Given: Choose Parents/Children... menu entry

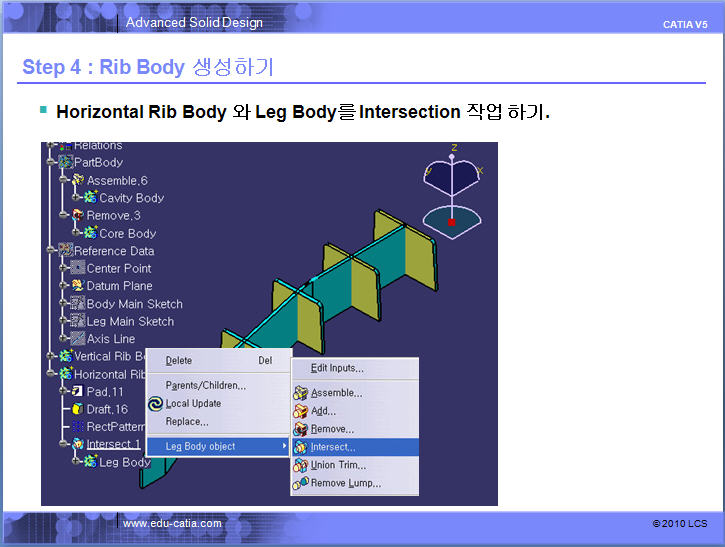Looking at the screenshot, I should coord(205,386).
